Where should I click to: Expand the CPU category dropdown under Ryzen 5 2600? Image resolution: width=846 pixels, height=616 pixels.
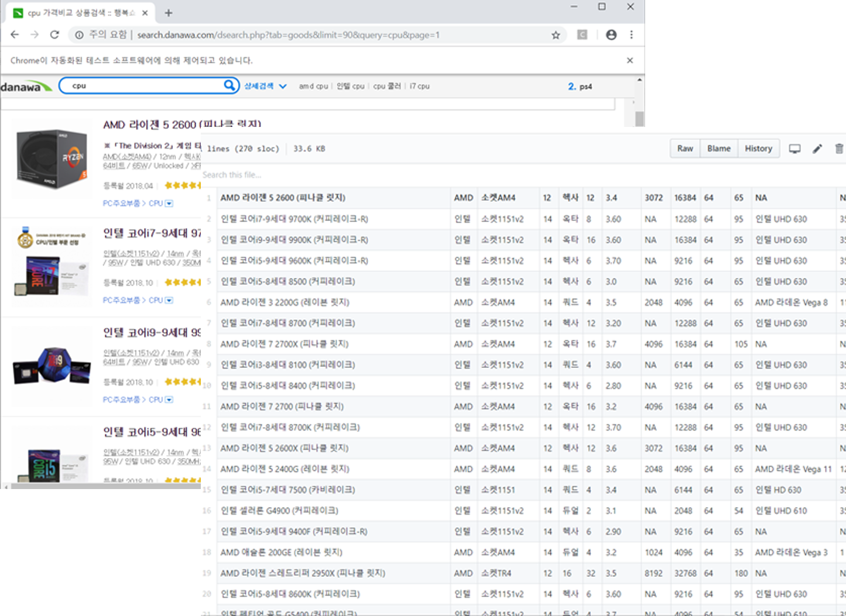(x=169, y=204)
